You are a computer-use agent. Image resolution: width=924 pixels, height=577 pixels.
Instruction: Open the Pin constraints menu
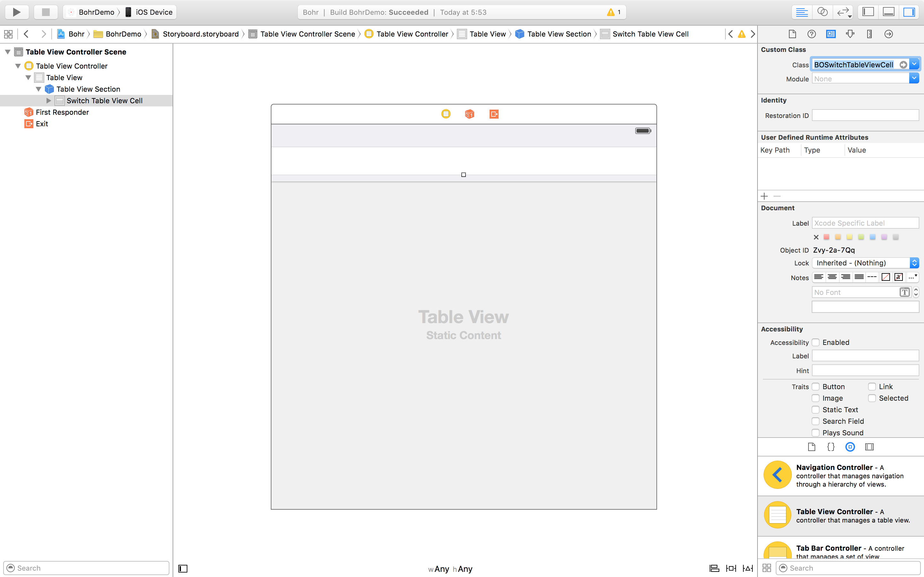(731, 568)
